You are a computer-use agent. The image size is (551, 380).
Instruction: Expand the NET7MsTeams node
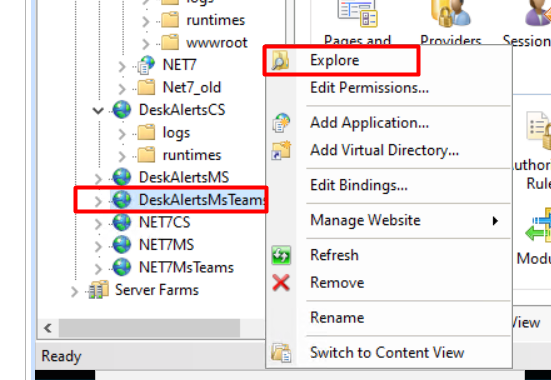click(98, 268)
